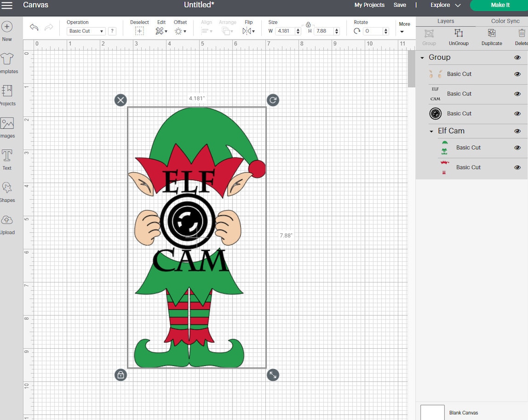The width and height of the screenshot is (528, 420).
Task: Hide the Elf Cam group with its eye toggle
Action: tap(517, 131)
